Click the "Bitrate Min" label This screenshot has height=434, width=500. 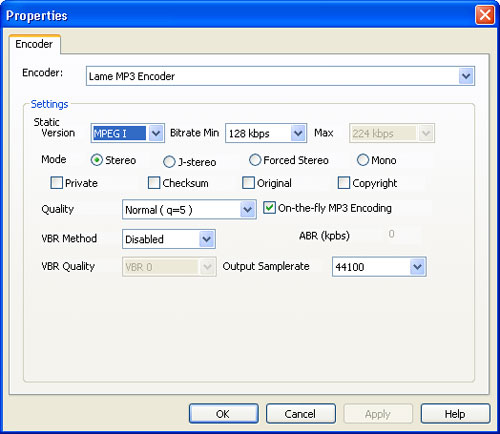194,133
